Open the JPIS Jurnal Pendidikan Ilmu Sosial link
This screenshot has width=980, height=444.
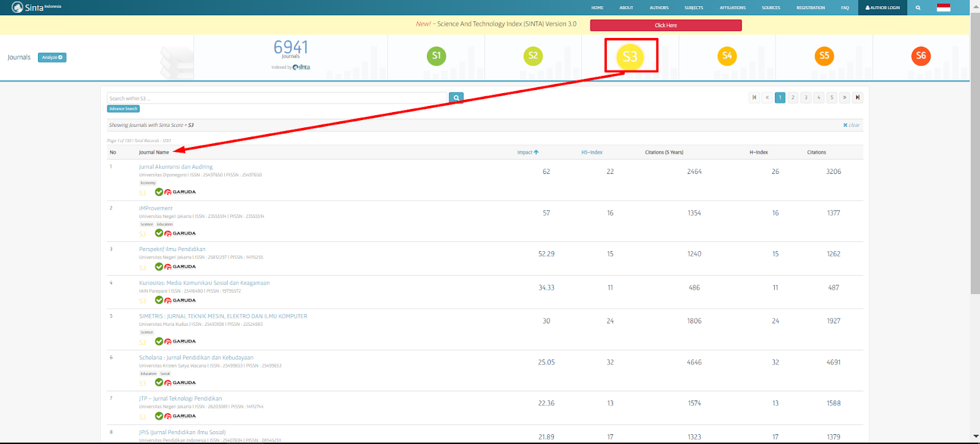pyautogui.click(x=182, y=432)
